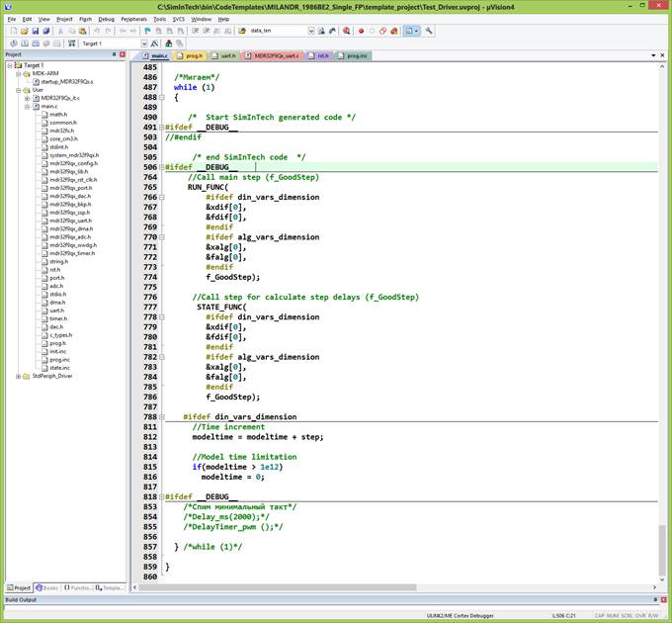Expand the StdPeriph_Driver group

(x=18, y=376)
